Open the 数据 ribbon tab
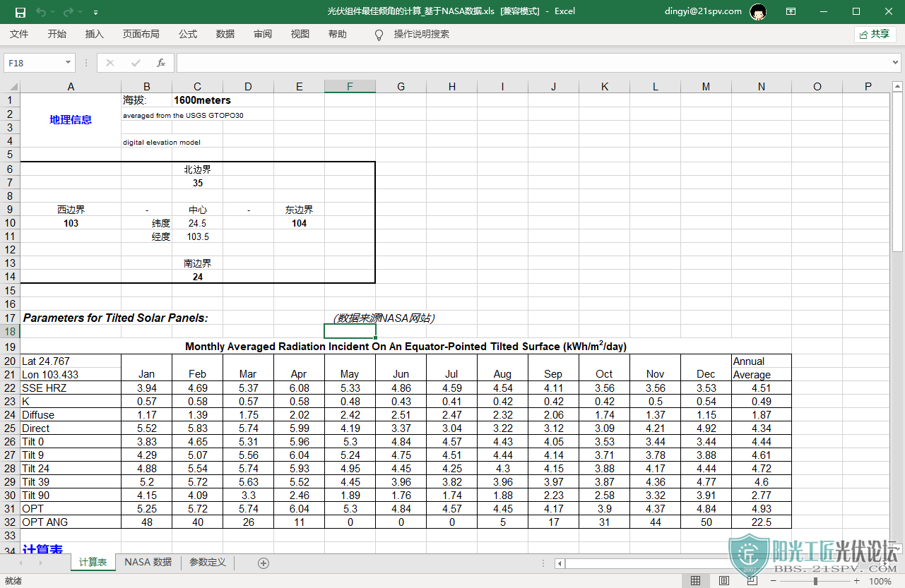This screenshot has height=588, width=905. point(225,34)
